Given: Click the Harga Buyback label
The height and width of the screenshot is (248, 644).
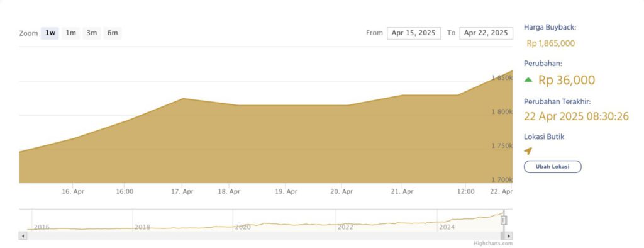Looking at the screenshot, I should click(x=550, y=28).
